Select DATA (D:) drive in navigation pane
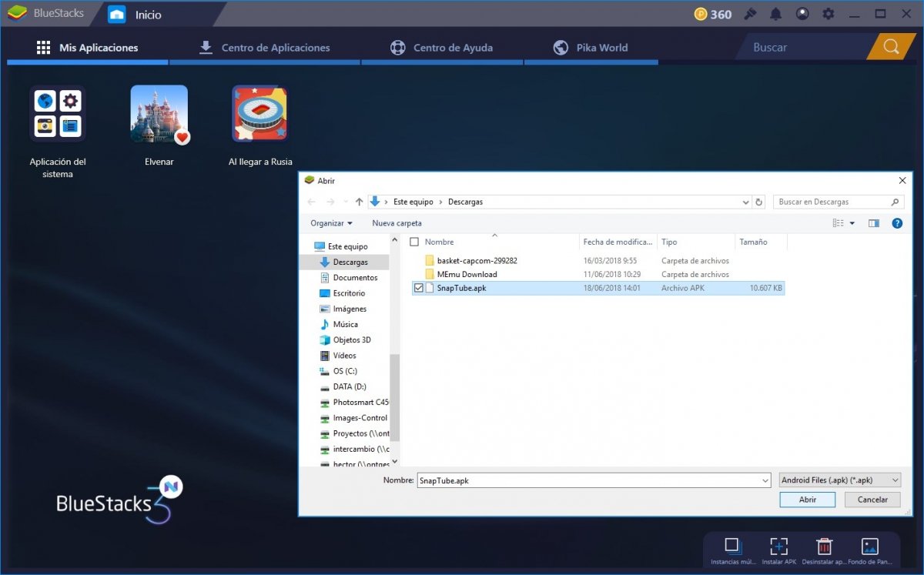This screenshot has height=575, width=924. tap(349, 386)
